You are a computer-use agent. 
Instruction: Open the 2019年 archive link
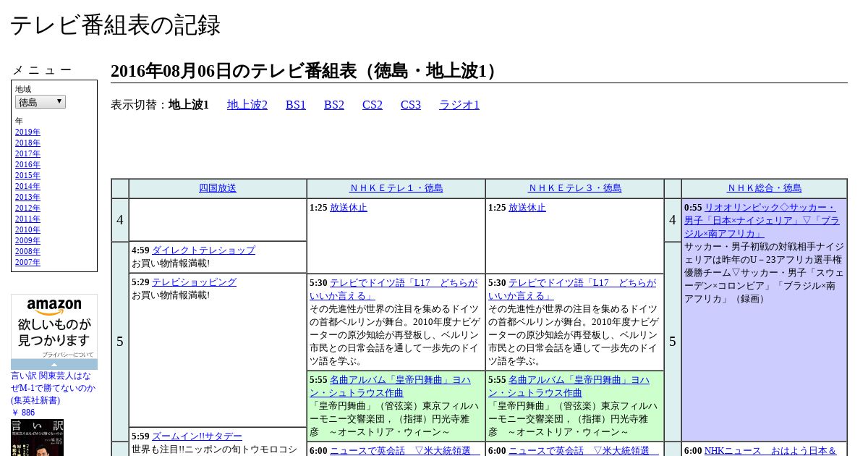pyautogui.click(x=27, y=132)
